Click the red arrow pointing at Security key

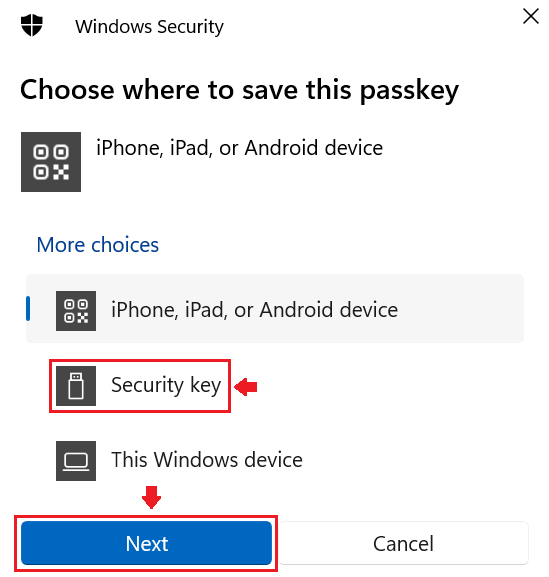click(x=246, y=387)
